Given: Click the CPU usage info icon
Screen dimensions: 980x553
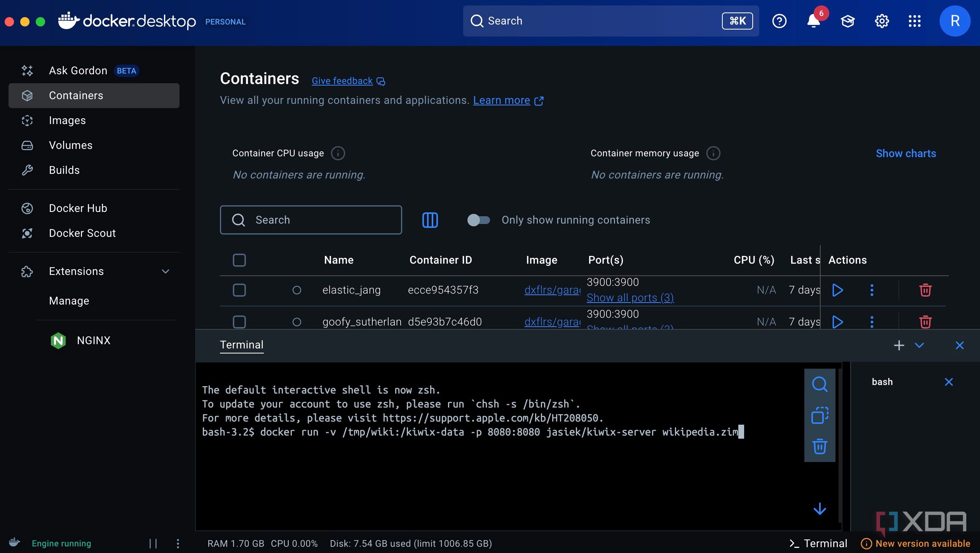Looking at the screenshot, I should coord(338,153).
